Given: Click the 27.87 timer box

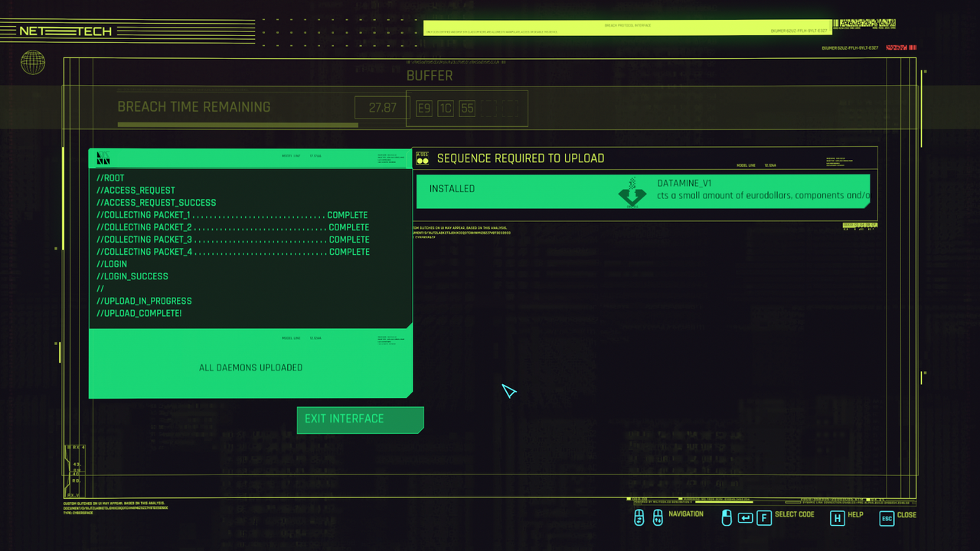Looking at the screenshot, I should [382, 108].
